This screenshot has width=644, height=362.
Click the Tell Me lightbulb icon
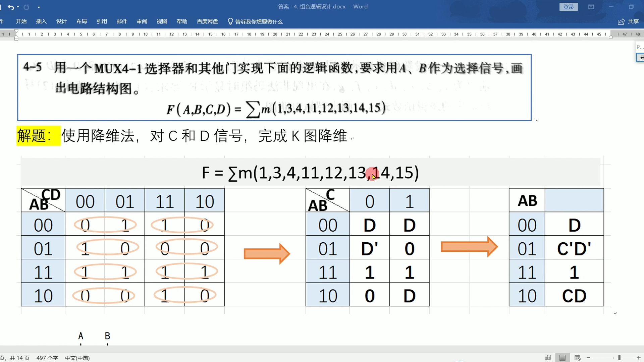230,21
